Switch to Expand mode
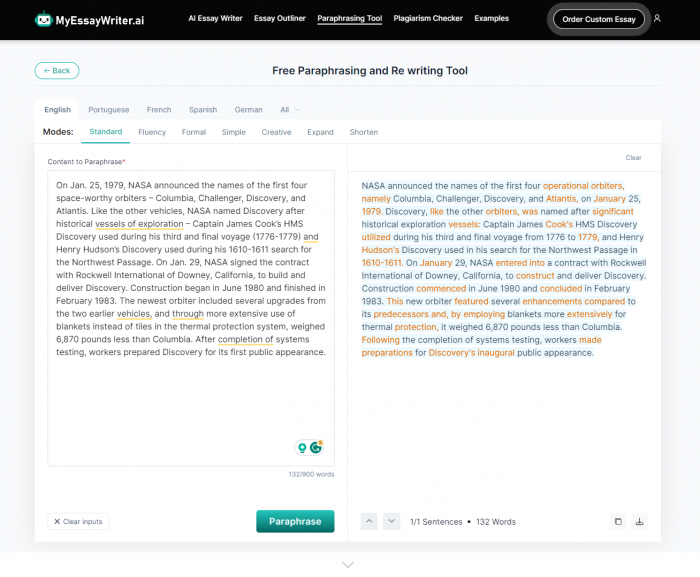700x577 pixels. coord(321,132)
